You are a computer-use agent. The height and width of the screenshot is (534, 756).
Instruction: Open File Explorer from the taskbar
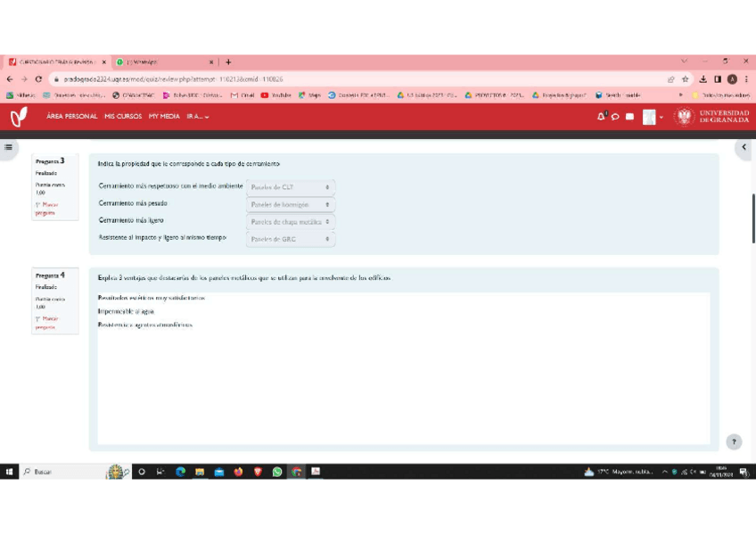200,472
